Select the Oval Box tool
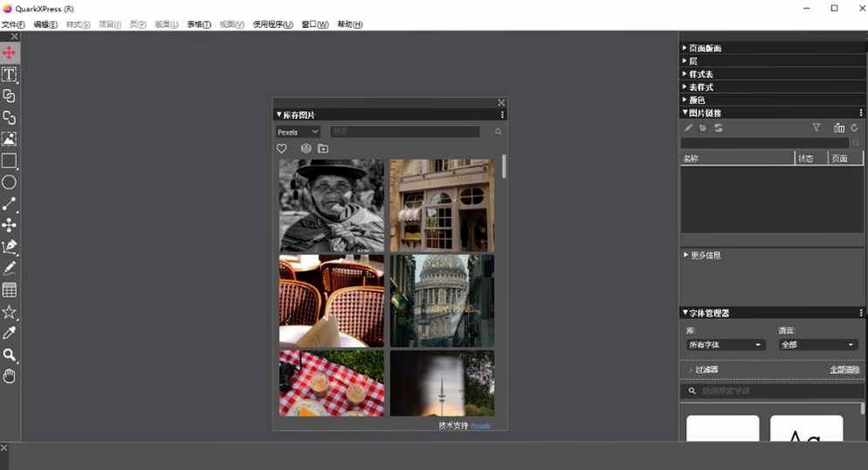Viewport: 868px width, 470px height. pyautogui.click(x=10, y=182)
